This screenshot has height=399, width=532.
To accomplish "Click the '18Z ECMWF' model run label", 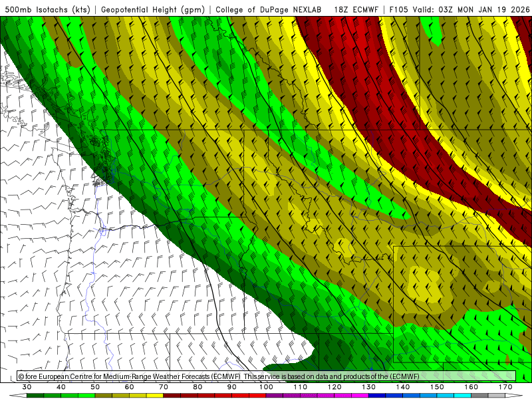I will tap(356, 9).
